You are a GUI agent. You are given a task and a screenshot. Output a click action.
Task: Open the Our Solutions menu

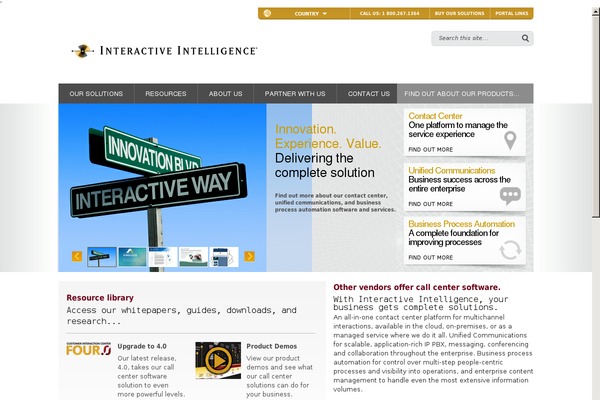[x=96, y=94]
